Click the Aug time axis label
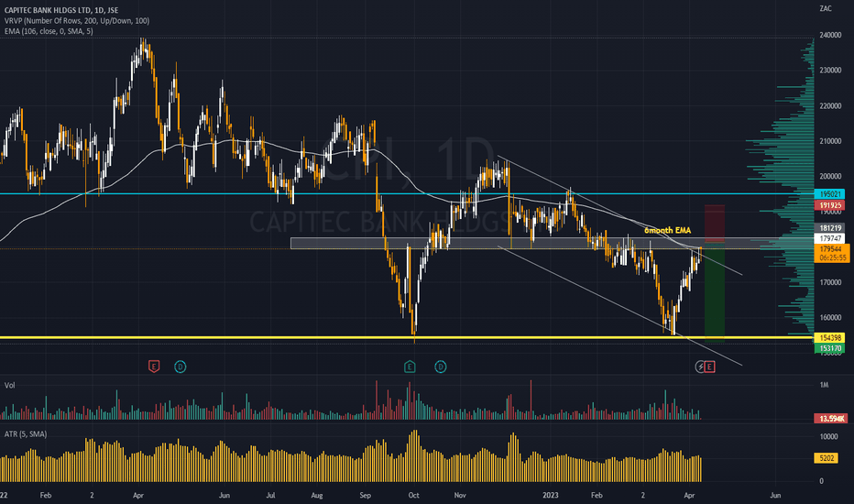 pyautogui.click(x=317, y=495)
